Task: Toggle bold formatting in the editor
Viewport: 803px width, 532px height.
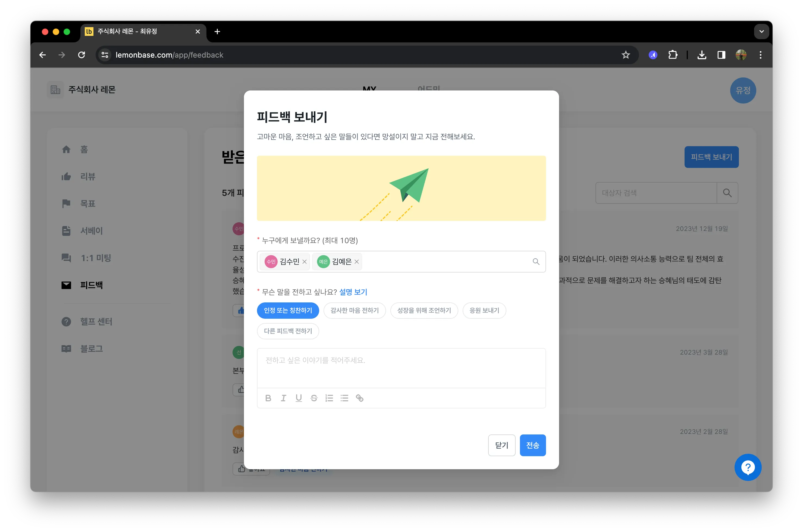Action: point(268,398)
